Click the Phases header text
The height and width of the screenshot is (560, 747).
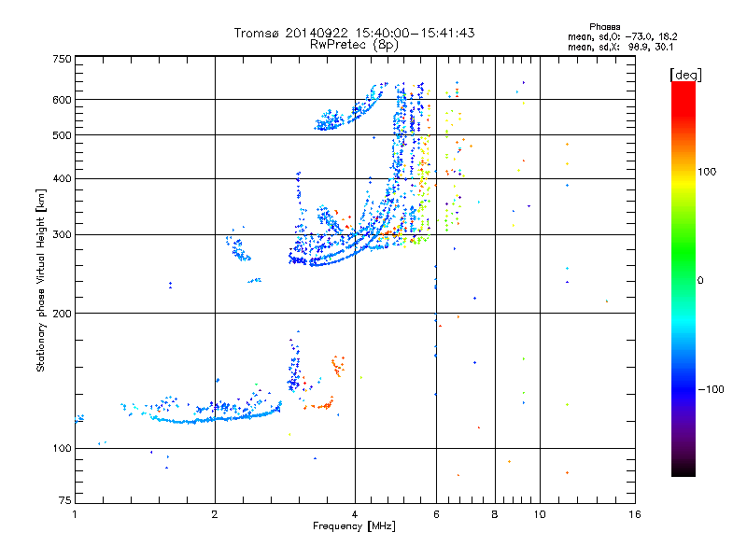[x=604, y=27]
